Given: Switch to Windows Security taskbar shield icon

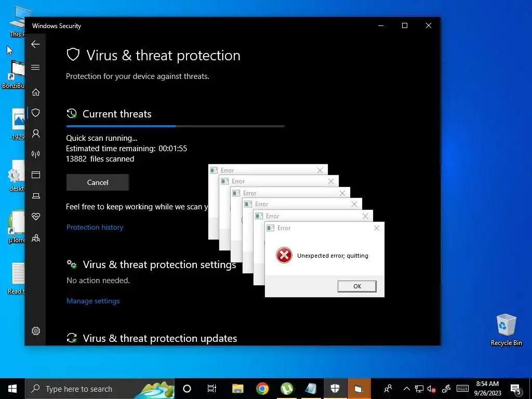Looking at the screenshot, I should pos(335,389).
